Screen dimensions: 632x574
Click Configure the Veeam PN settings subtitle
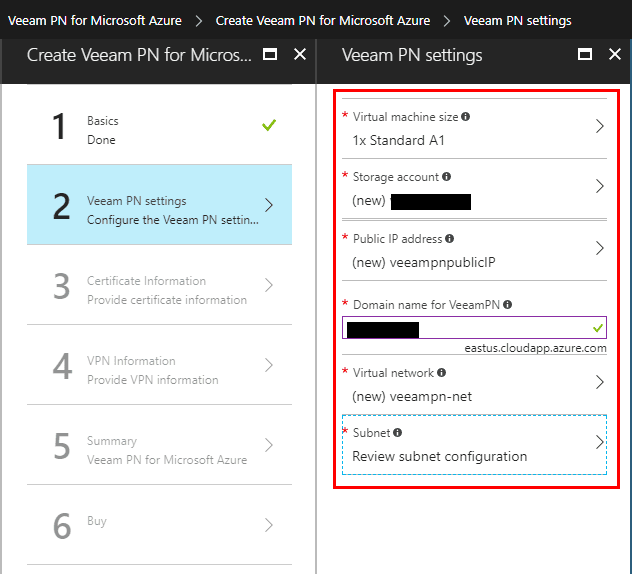coord(173,220)
